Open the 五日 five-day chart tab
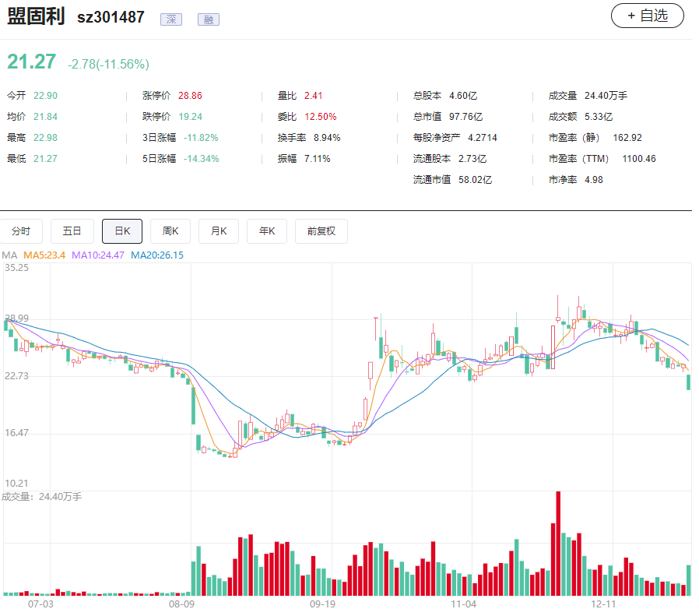The image size is (699, 616). 72,231
